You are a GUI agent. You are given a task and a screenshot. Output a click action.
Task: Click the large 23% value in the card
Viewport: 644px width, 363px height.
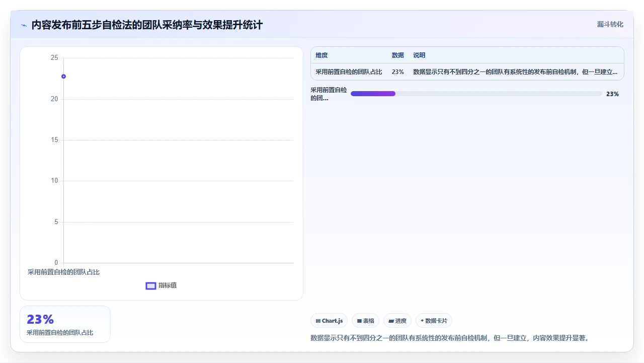click(40, 319)
